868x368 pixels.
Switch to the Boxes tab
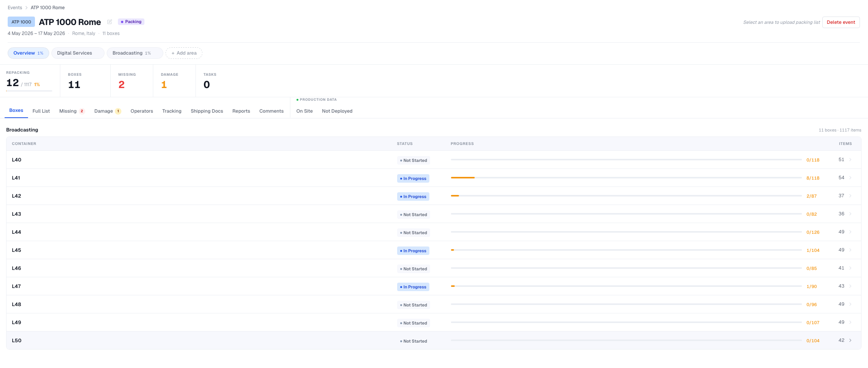coord(16,110)
